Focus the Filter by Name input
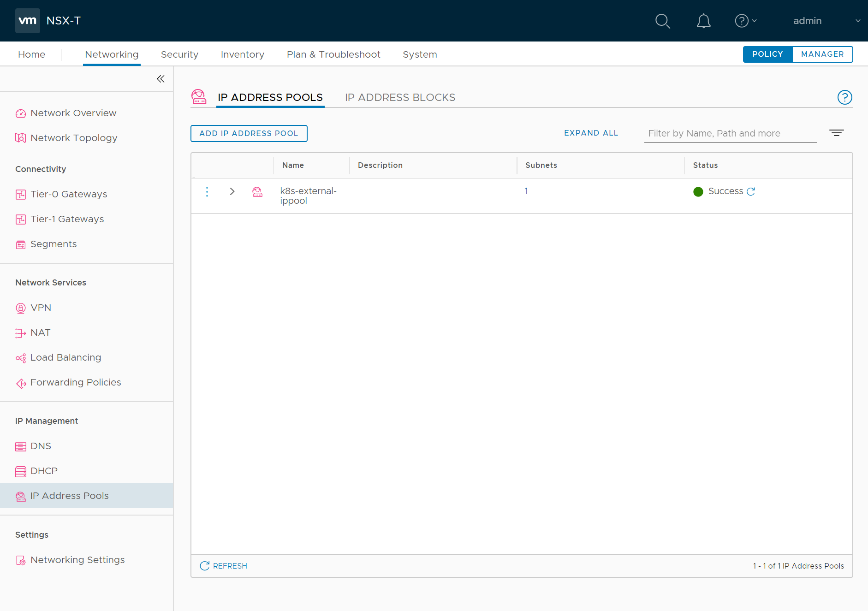The width and height of the screenshot is (868, 611). [731, 133]
